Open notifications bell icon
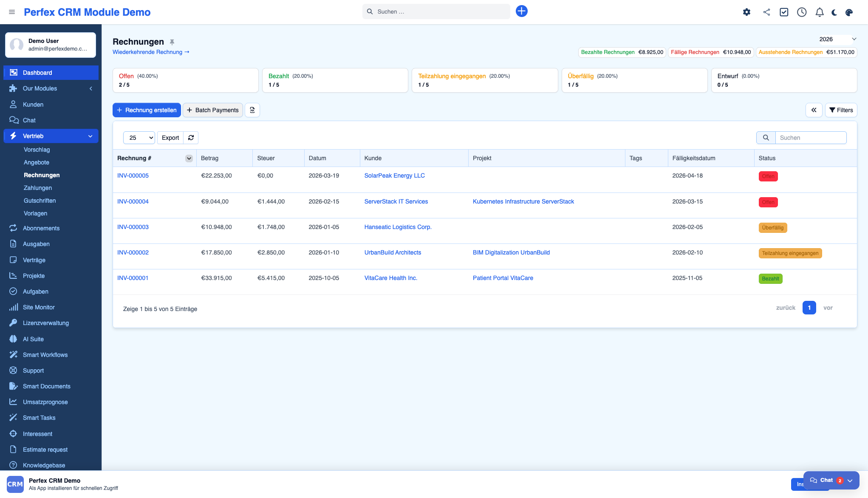The height and width of the screenshot is (498, 868). (820, 12)
